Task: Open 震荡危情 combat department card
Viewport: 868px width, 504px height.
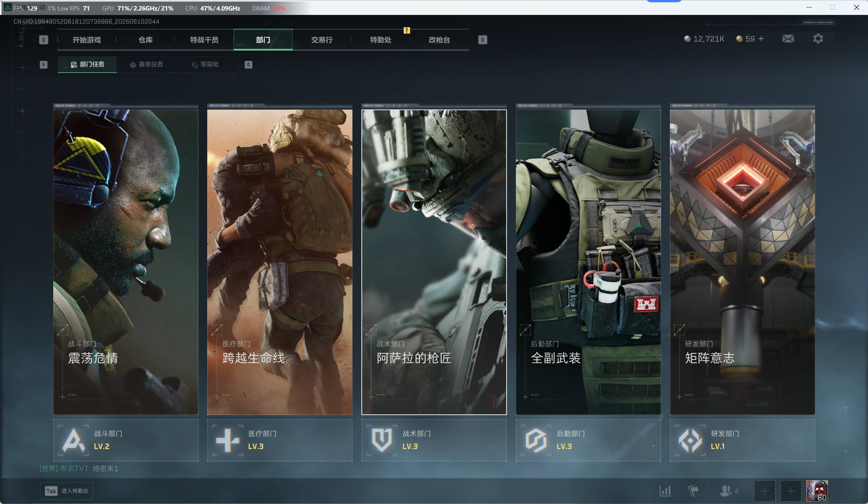Action: [126, 262]
